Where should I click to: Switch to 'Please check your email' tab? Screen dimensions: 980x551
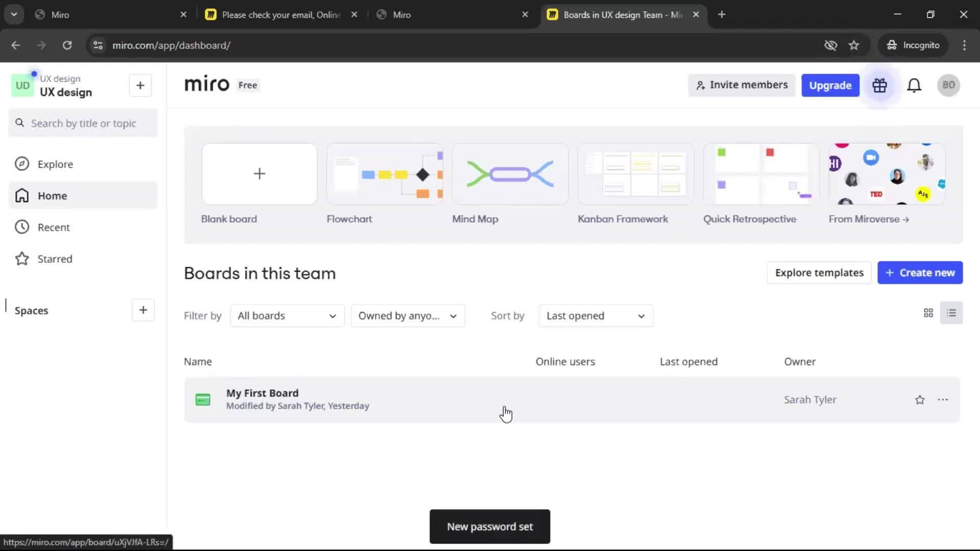click(x=281, y=14)
